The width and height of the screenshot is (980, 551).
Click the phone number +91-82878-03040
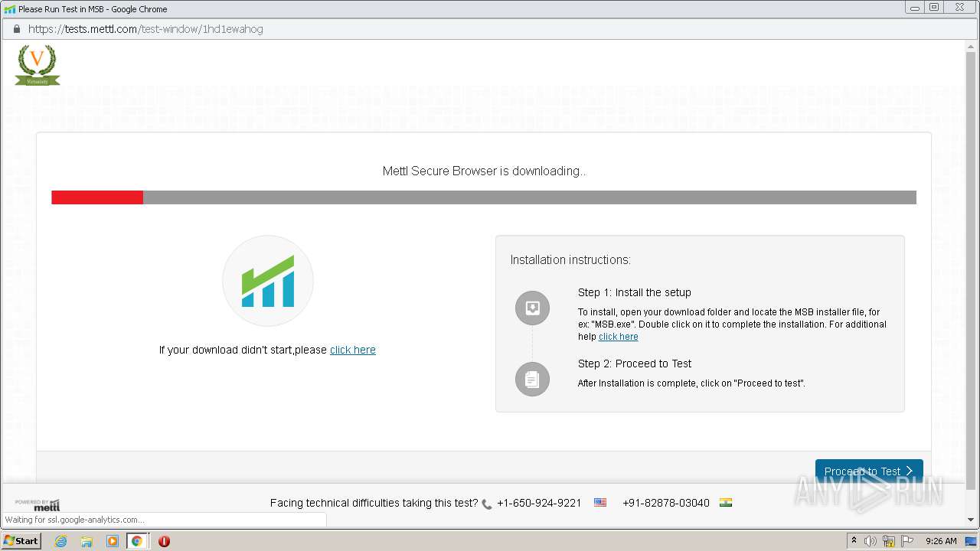(x=666, y=503)
